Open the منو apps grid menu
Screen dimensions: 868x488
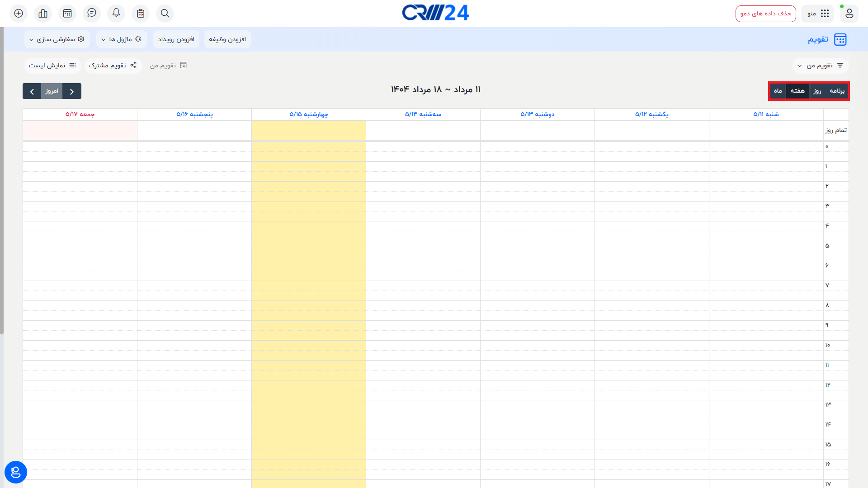click(x=818, y=14)
